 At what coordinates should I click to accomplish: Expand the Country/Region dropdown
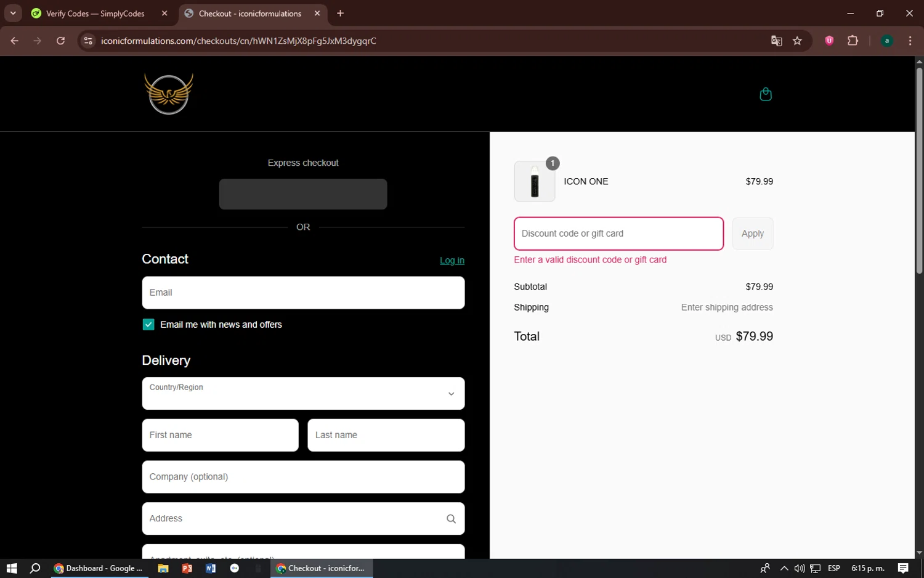303,393
